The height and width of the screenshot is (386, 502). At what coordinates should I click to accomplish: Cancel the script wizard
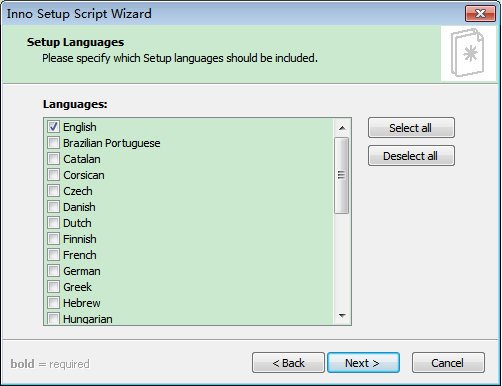[448, 363]
